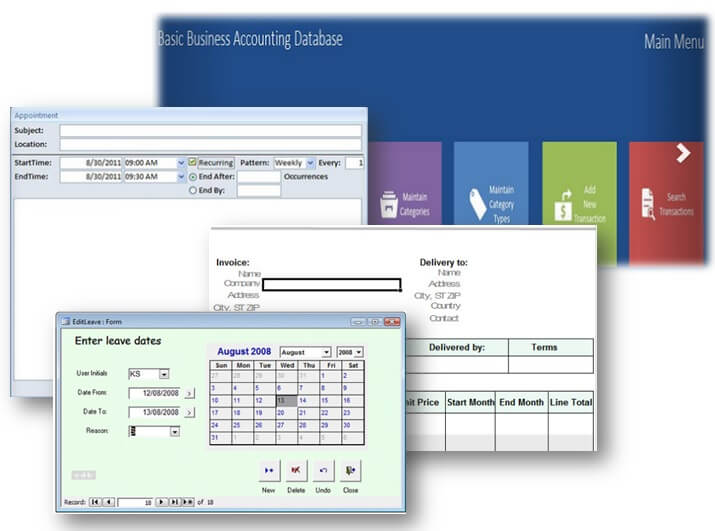The height and width of the screenshot is (531, 715).
Task: Select day 13 in August calendar
Action: 287,401
